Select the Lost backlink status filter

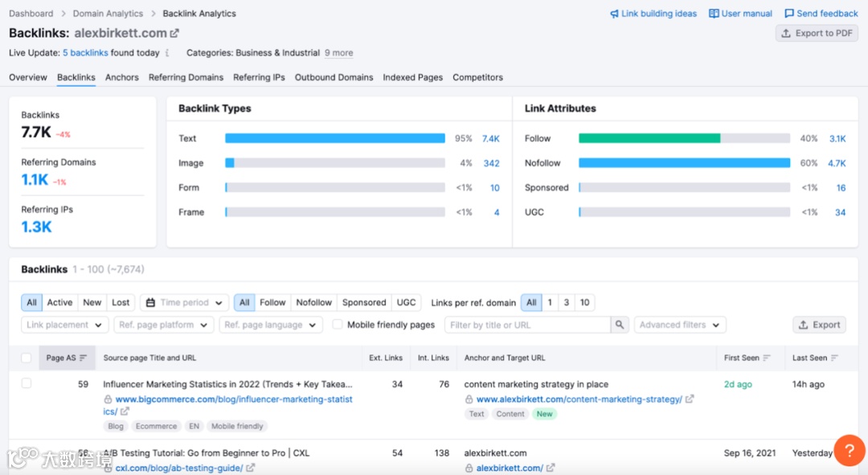click(x=121, y=303)
